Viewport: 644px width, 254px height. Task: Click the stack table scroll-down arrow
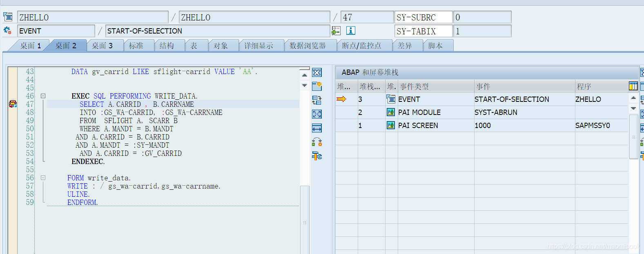[x=633, y=108]
